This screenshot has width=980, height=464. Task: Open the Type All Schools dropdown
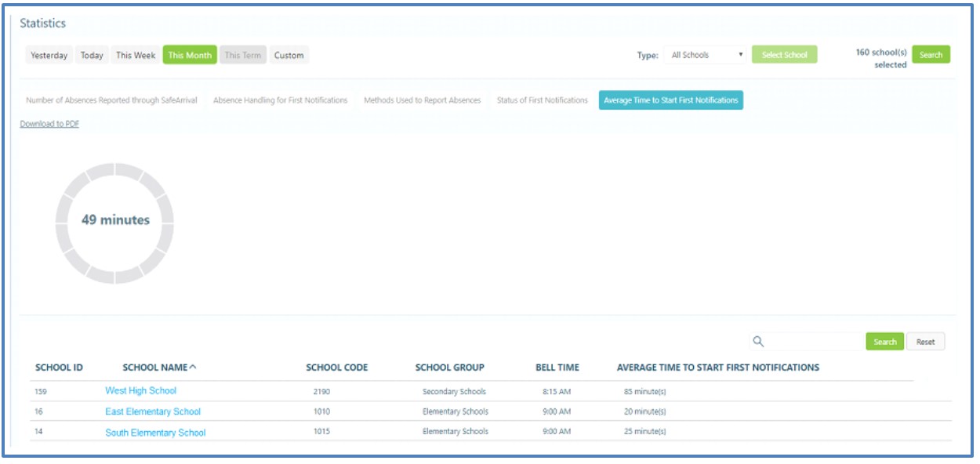coord(706,55)
